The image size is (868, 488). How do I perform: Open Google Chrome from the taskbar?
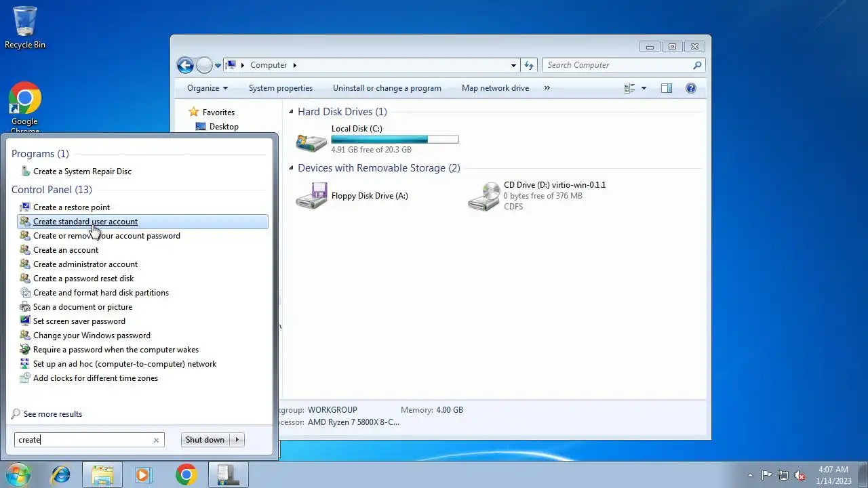coord(186,475)
